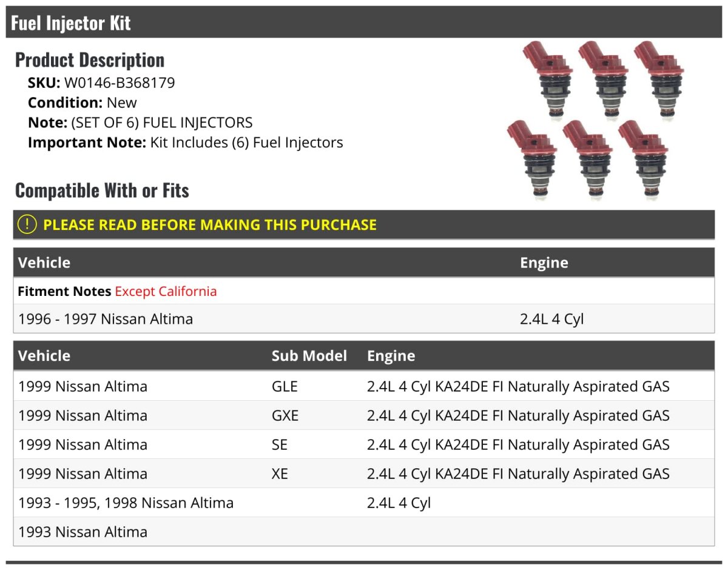This screenshot has width=728, height=570.
Task: Click the PLEASE READ BEFORE MAKING THIS PURCHASE banner
Action: point(364,224)
